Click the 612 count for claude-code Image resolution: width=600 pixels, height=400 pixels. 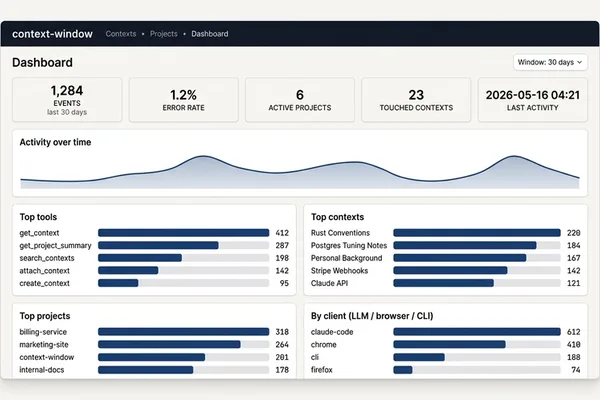click(574, 332)
